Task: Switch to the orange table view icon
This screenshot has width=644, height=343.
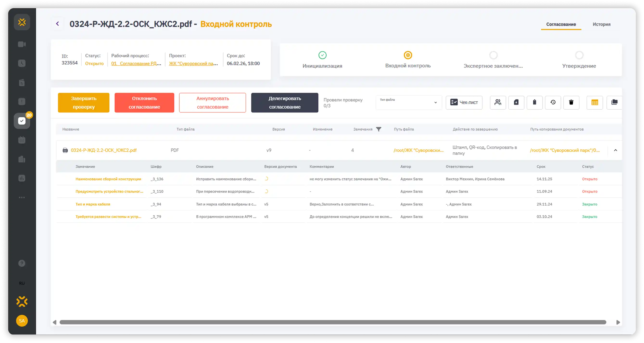Action: coord(594,102)
